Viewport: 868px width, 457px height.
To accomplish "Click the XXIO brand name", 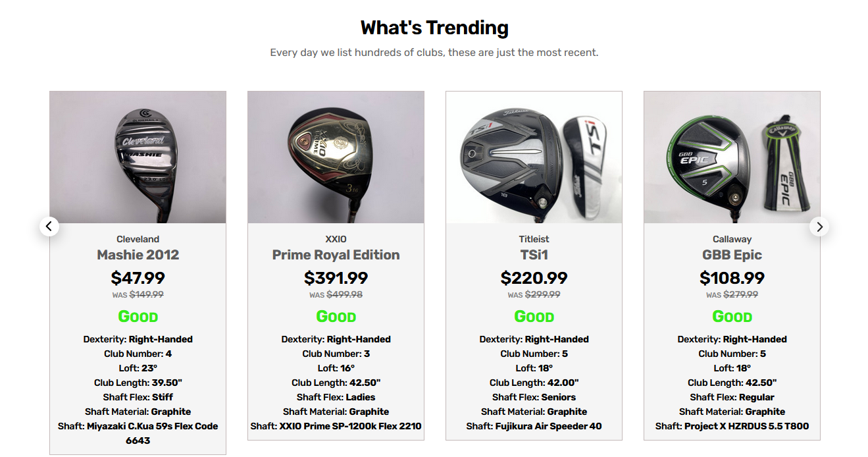I will click(336, 238).
